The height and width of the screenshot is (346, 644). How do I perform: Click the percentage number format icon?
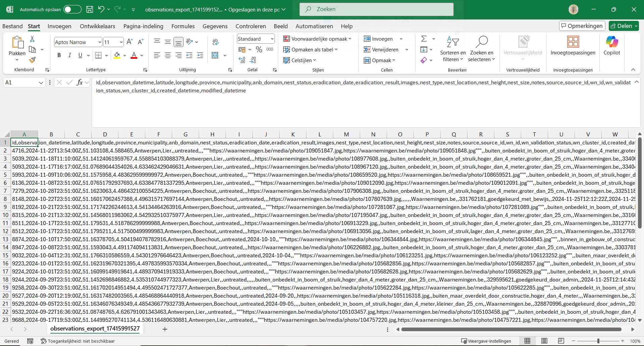pyautogui.click(x=259, y=49)
